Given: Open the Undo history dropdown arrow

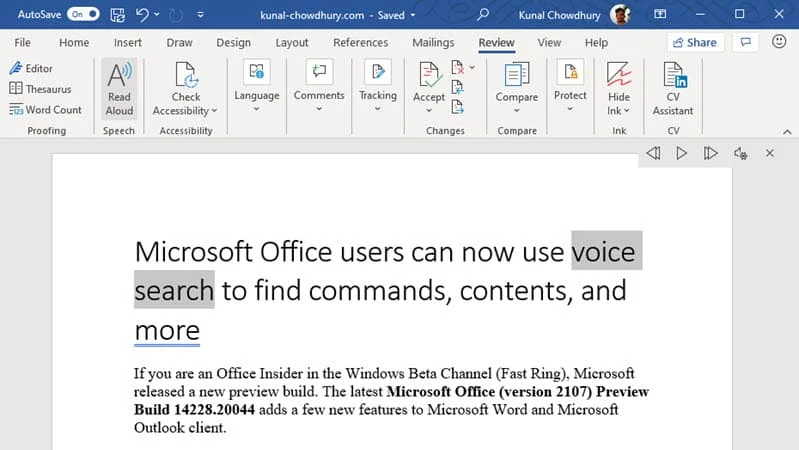Looking at the screenshot, I should pos(157,15).
